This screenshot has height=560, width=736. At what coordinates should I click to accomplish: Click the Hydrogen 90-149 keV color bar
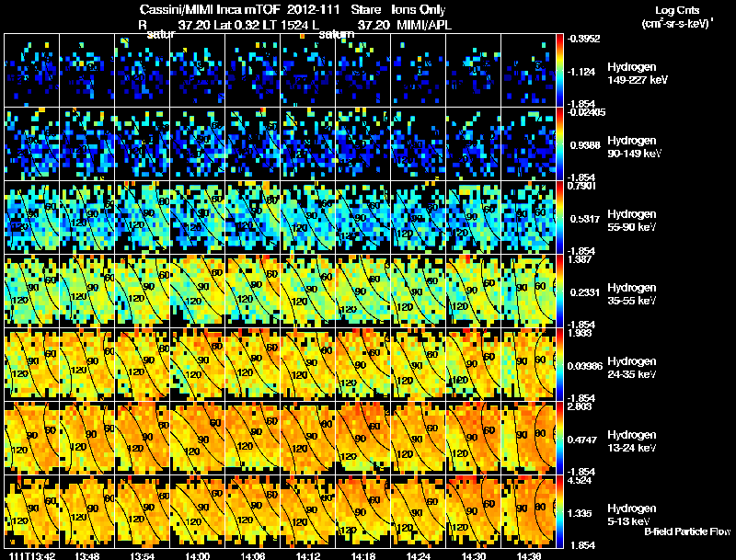(x=559, y=144)
